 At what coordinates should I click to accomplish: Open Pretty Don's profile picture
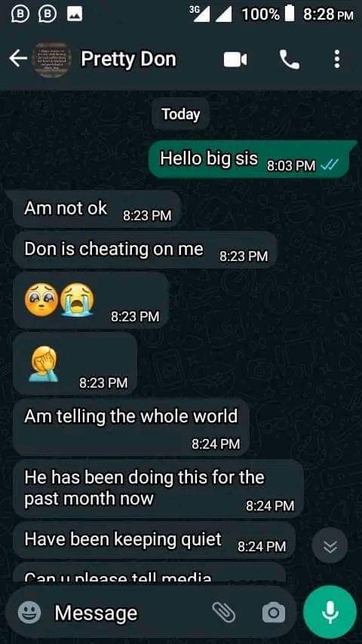pos(51,60)
